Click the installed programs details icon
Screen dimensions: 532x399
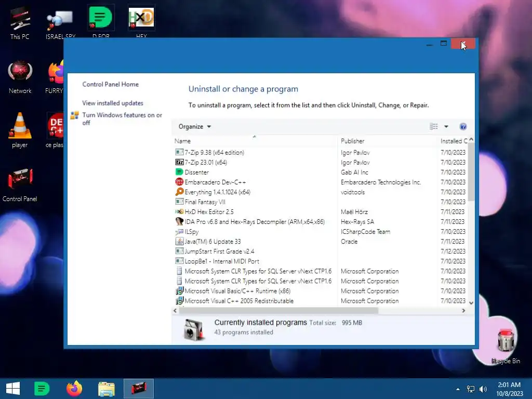(x=194, y=329)
